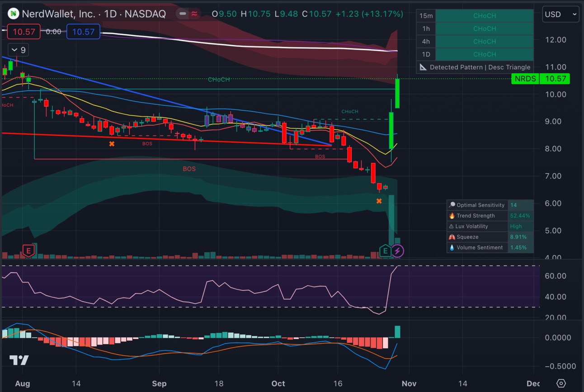
Task: Select the 1h CHoCH cell in the timeframe table
Action: (x=484, y=28)
